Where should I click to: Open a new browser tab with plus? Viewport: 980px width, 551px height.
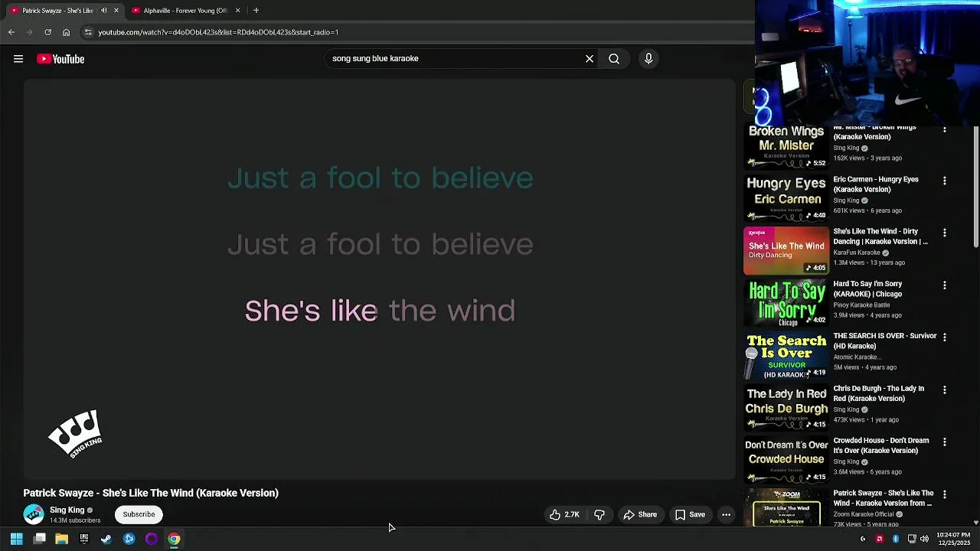coord(256,11)
